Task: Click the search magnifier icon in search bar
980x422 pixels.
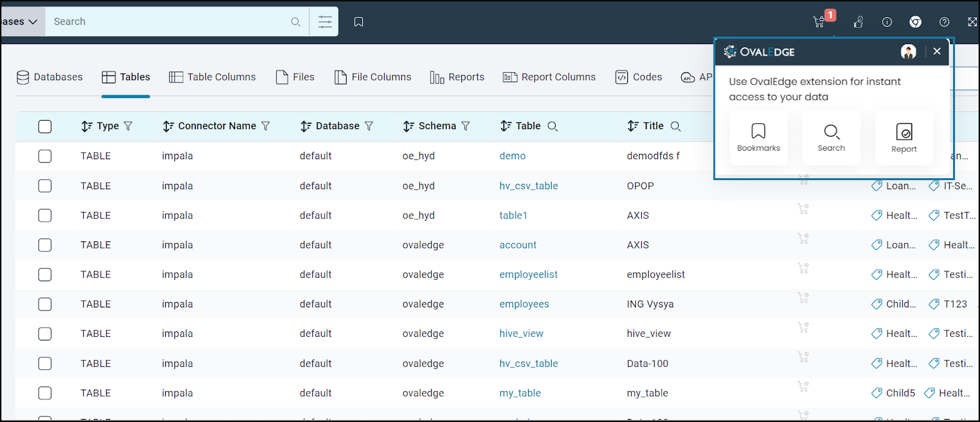Action: tap(296, 22)
